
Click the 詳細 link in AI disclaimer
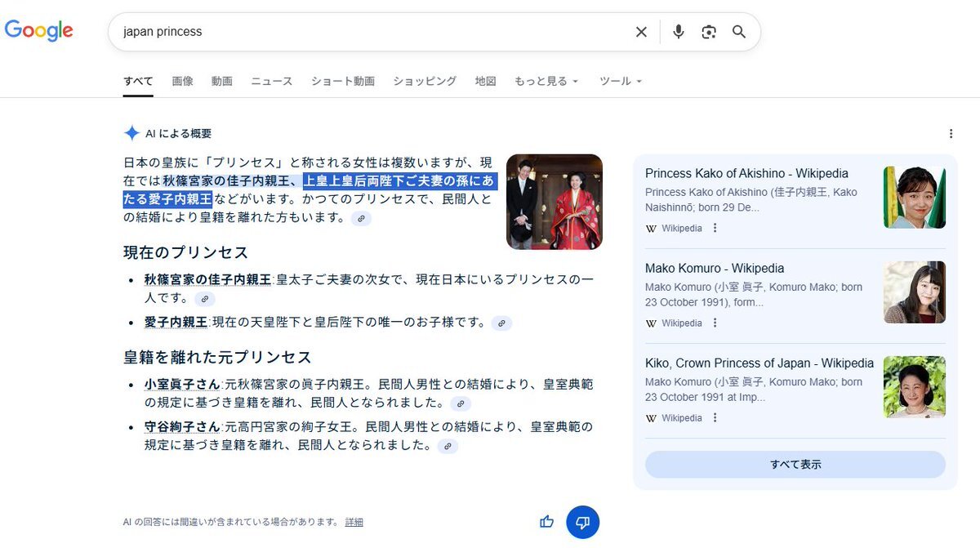[354, 522]
